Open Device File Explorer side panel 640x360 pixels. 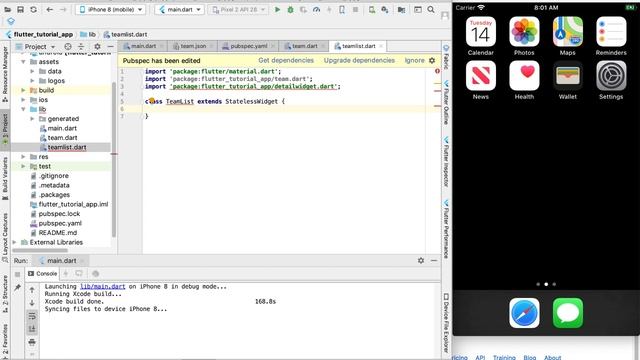pos(446,322)
